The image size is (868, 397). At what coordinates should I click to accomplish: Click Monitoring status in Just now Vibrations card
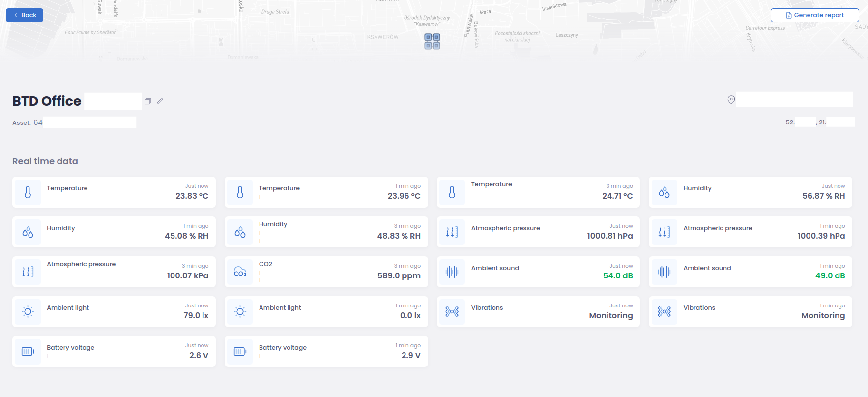click(x=611, y=315)
